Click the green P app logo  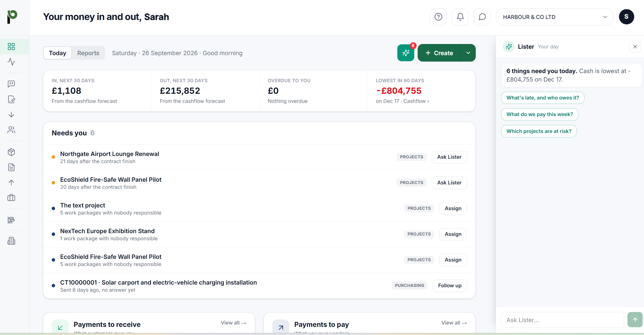pos(12,17)
